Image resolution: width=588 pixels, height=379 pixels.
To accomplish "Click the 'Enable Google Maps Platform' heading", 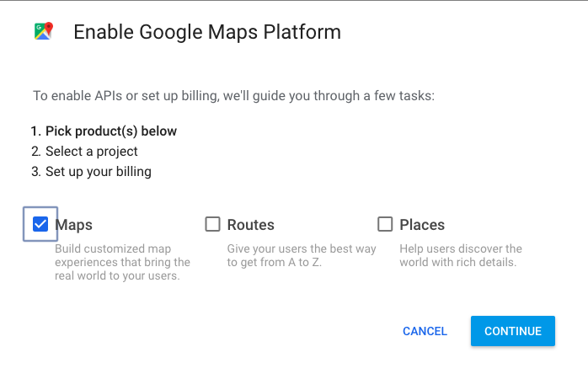I will pyautogui.click(x=207, y=32).
